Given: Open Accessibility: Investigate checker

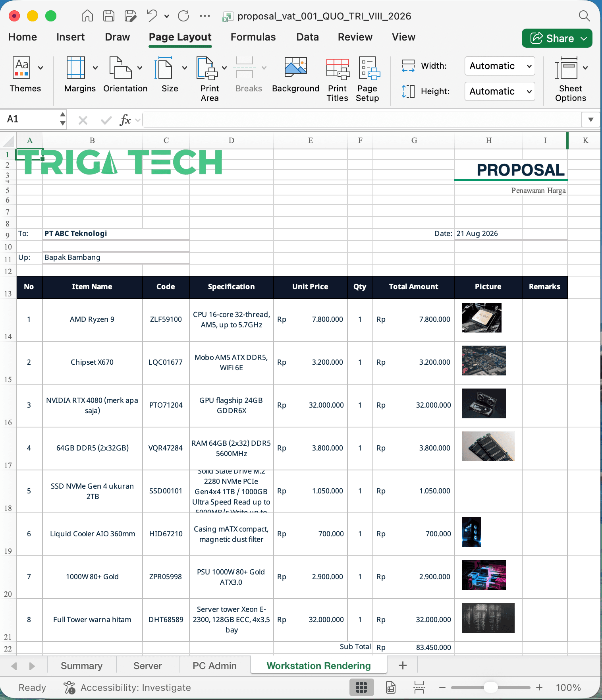Looking at the screenshot, I should (127, 687).
